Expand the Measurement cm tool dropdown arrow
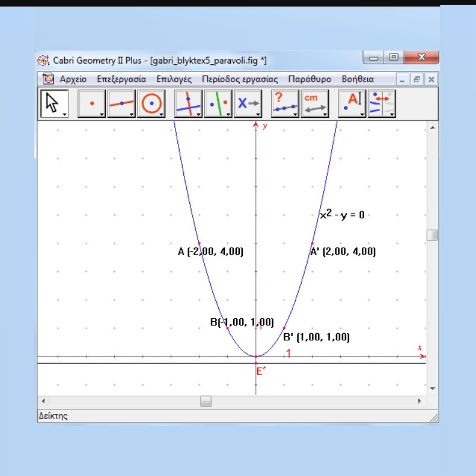The image size is (476, 476). pyautogui.click(x=325, y=114)
